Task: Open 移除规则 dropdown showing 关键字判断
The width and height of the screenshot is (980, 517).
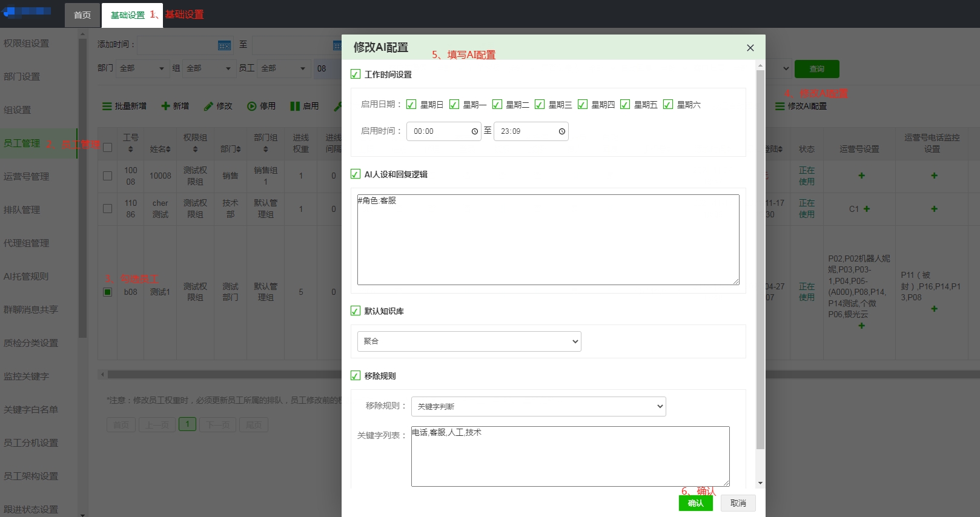Action: click(x=538, y=406)
